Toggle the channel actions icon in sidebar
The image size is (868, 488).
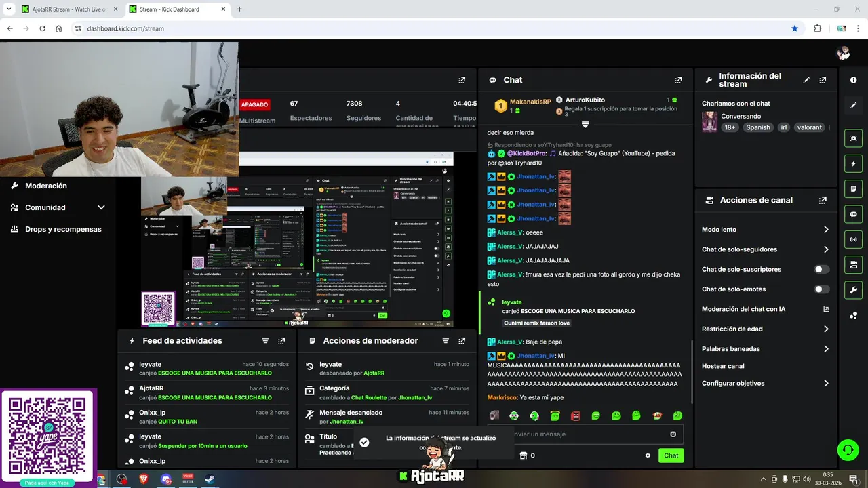[x=853, y=264]
